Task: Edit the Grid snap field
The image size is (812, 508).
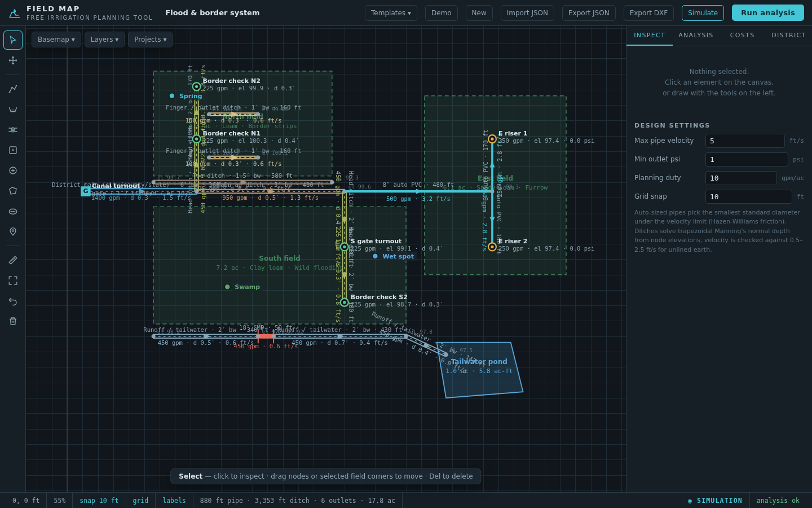Action: [749, 197]
